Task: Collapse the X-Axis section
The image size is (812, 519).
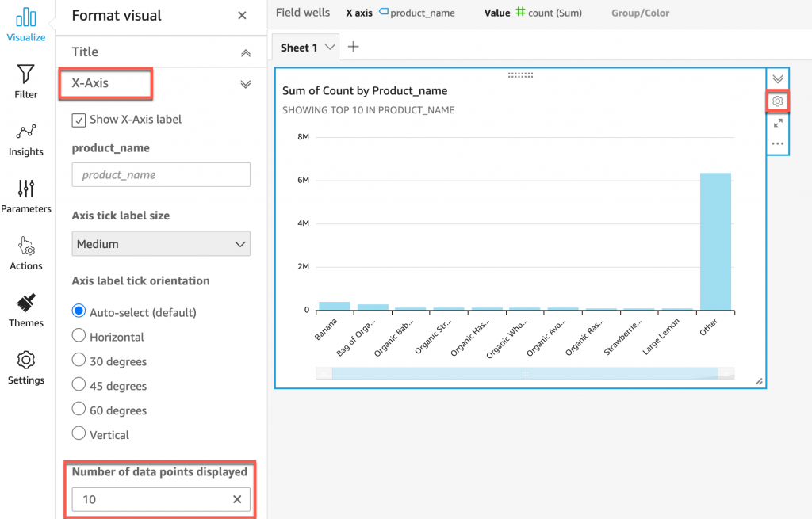Action: 246,84
